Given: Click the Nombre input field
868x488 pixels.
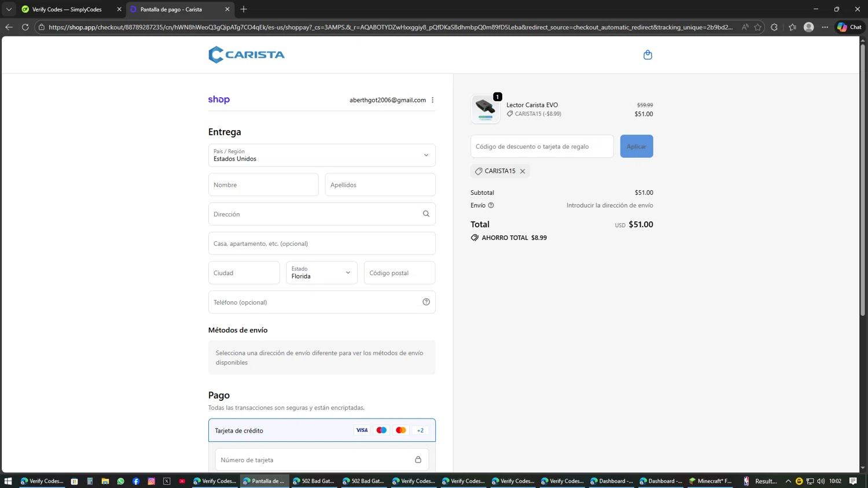Looking at the screenshot, I should click(x=263, y=185).
